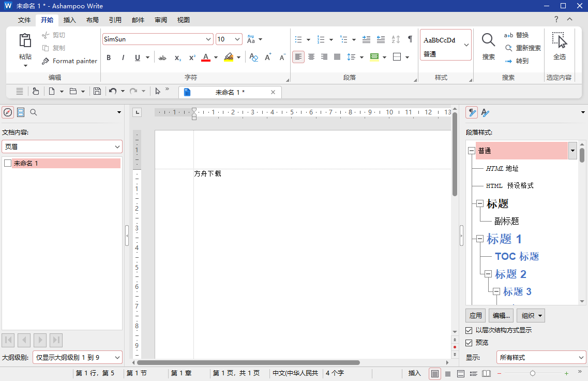The width and height of the screenshot is (588, 381).
Task: Click the Save floppy disk icon
Action: (97, 91)
